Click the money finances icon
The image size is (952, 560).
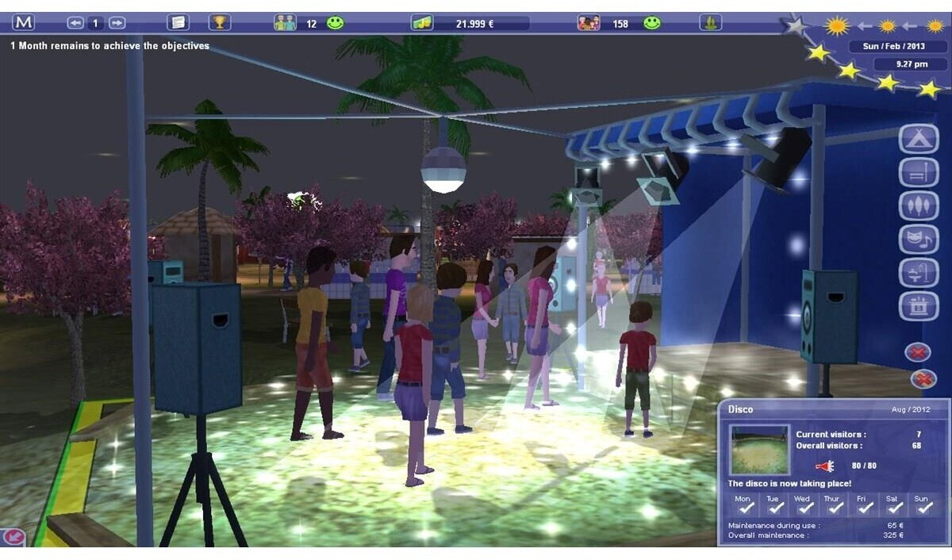[x=422, y=23]
